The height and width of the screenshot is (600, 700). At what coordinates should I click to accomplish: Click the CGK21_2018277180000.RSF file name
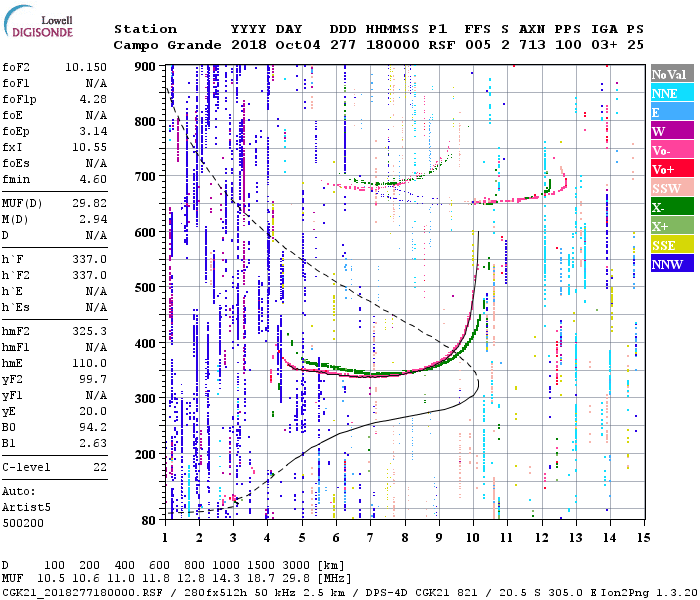coord(82,593)
